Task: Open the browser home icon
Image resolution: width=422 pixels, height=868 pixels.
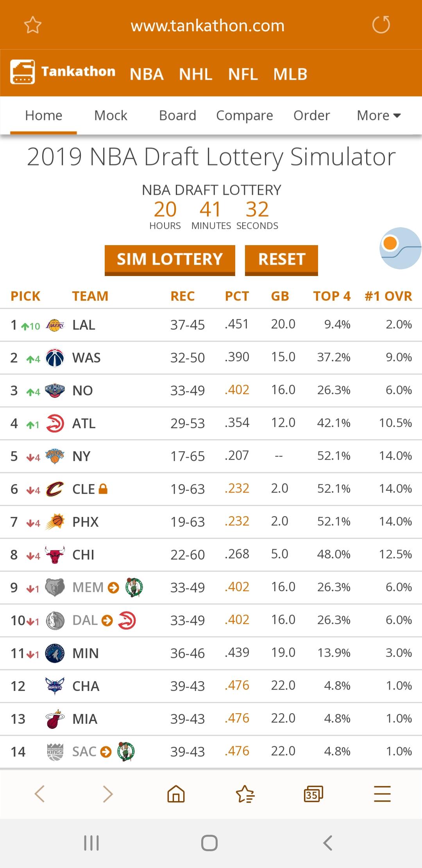Action: (176, 794)
